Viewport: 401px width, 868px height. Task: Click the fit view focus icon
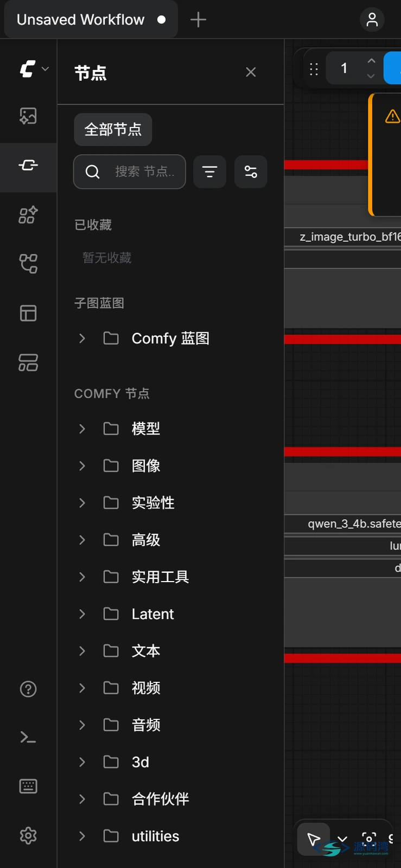pyautogui.click(x=369, y=839)
